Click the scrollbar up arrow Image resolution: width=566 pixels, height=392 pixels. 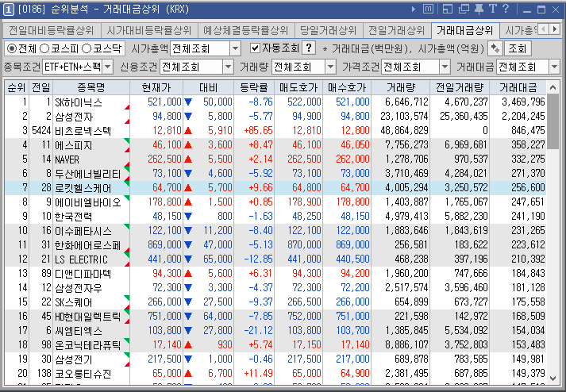pos(553,87)
